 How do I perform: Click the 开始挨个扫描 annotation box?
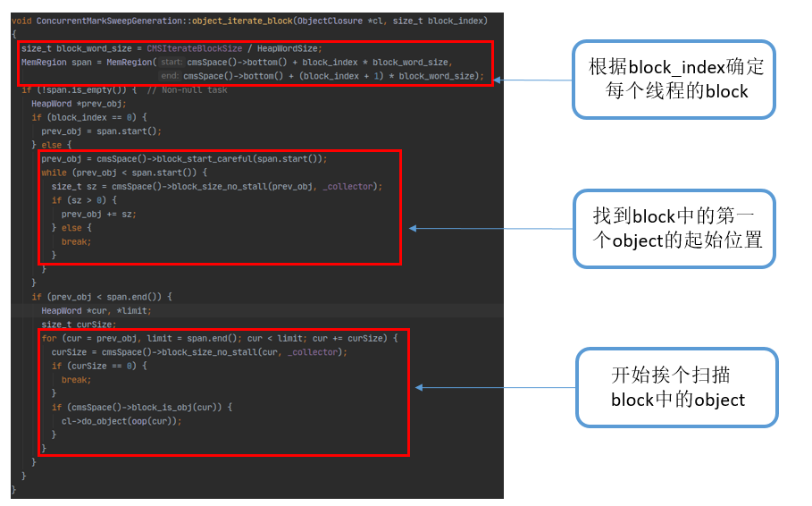(677, 388)
